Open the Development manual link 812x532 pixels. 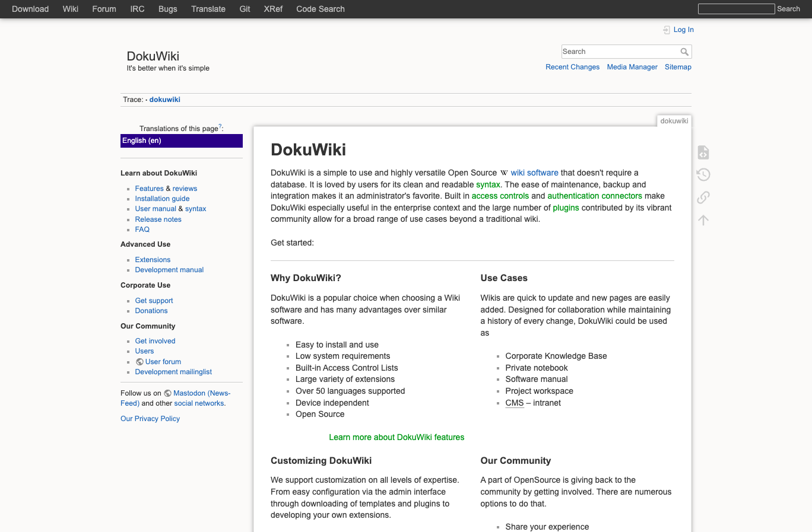pos(169,270)
